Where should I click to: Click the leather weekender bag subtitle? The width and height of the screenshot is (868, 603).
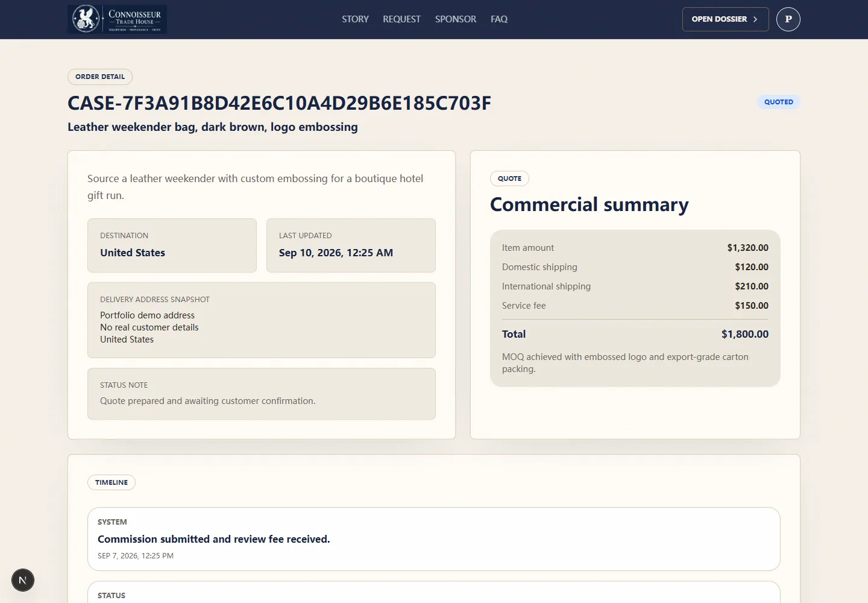213,127
